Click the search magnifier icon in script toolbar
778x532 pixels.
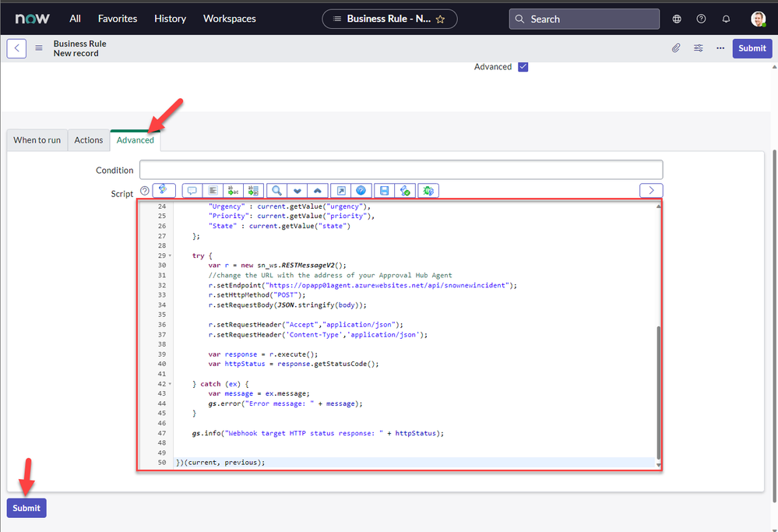276,191
